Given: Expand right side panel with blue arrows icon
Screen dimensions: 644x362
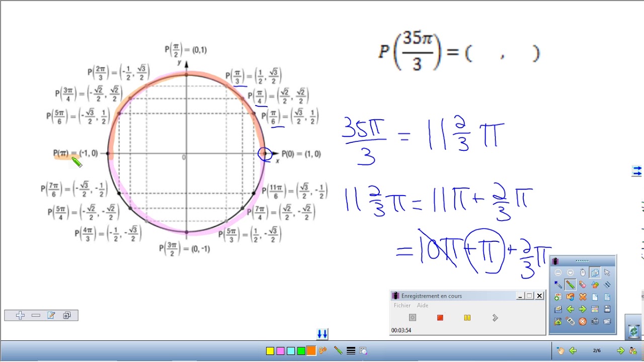Looking at the screenshot, I should click(x=636, y=171).
